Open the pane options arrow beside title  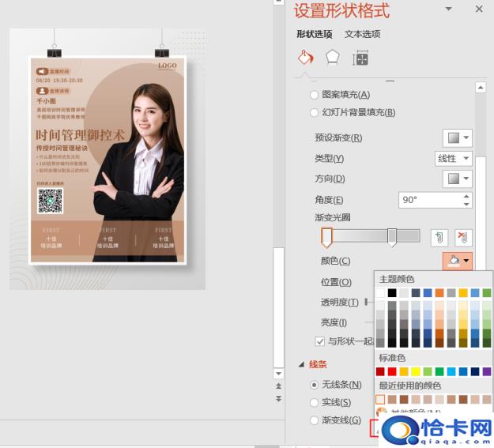[449, 9]
